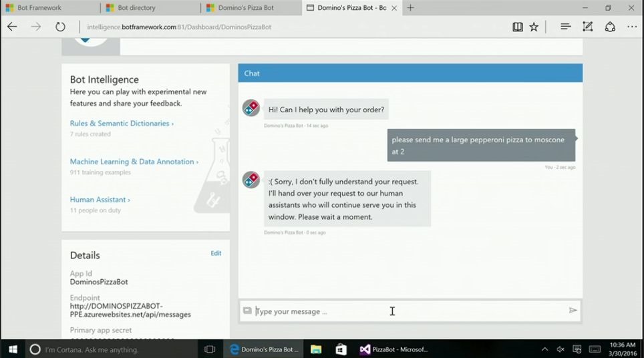Go back to previous page
644x358 pixels.
(12, 27)
